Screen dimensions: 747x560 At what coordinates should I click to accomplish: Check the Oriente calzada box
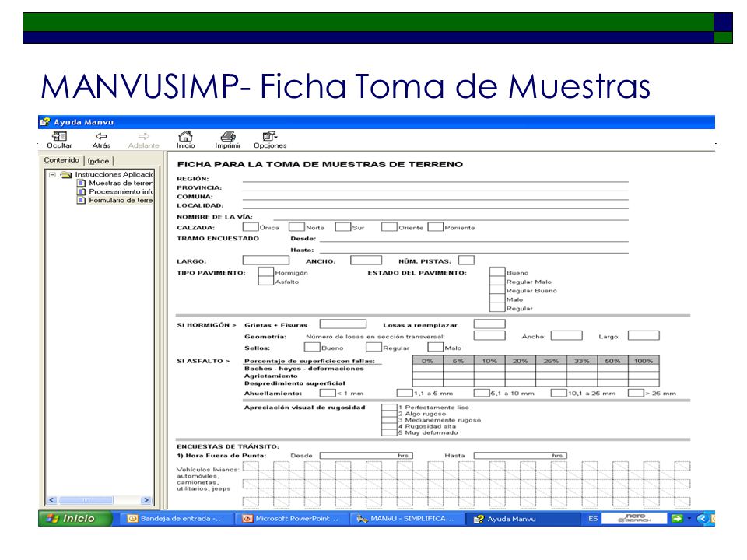click(x=389, y=226)
